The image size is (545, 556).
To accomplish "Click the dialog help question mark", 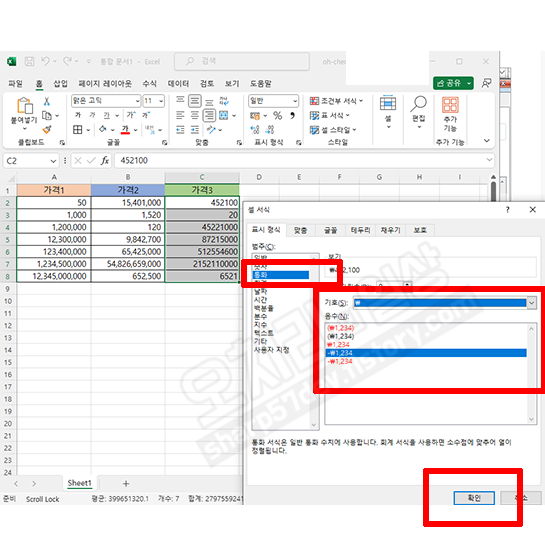I will pyautogui.click(x=507, y=210).
